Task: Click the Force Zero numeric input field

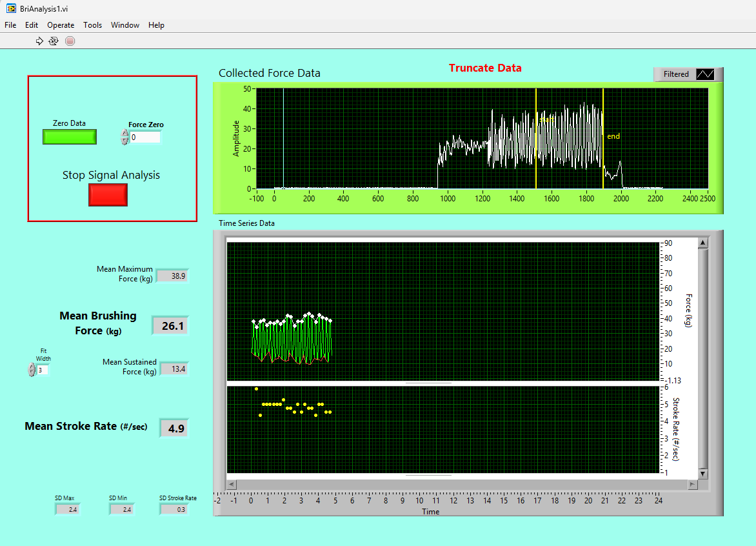Action: [145, 137]
